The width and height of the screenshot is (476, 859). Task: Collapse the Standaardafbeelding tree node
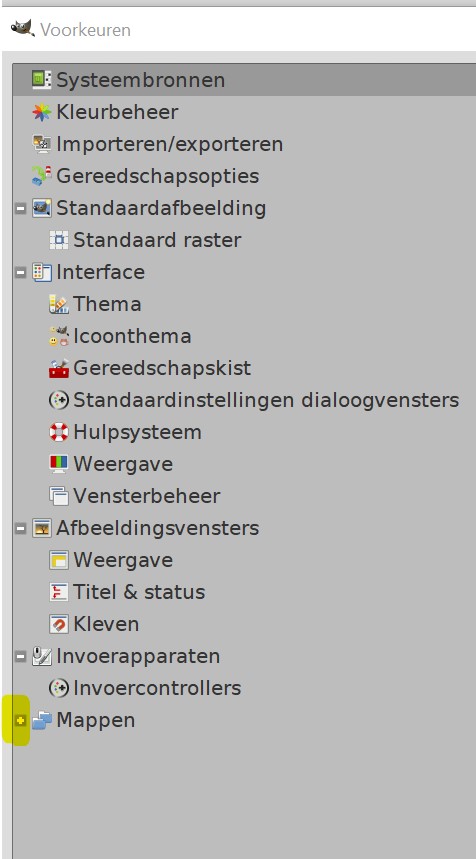pos(21,208)
